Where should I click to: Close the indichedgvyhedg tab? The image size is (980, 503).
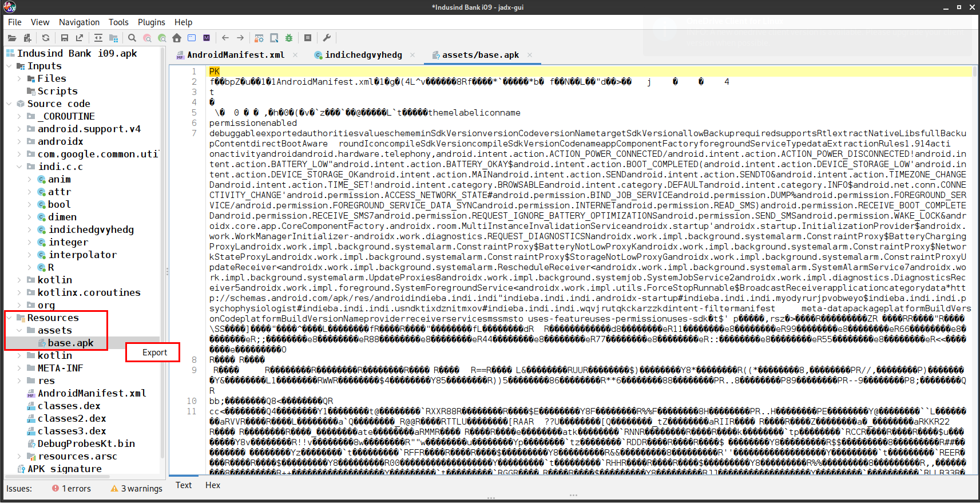(413, 55)
